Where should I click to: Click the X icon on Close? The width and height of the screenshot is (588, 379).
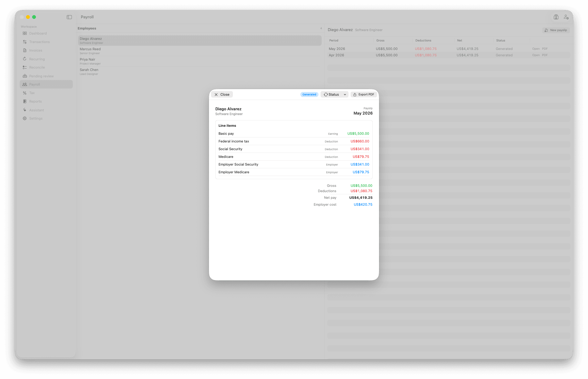(216, 95)
